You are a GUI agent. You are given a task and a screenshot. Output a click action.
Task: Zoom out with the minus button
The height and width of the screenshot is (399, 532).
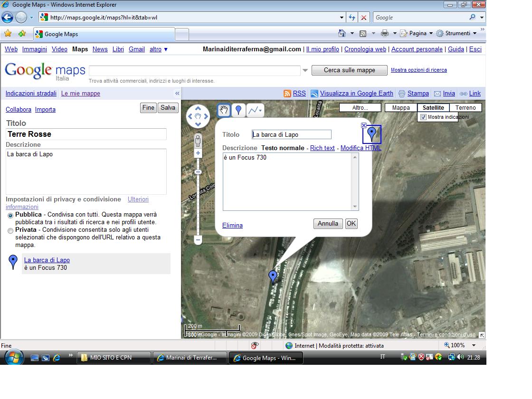click(198, 239)
